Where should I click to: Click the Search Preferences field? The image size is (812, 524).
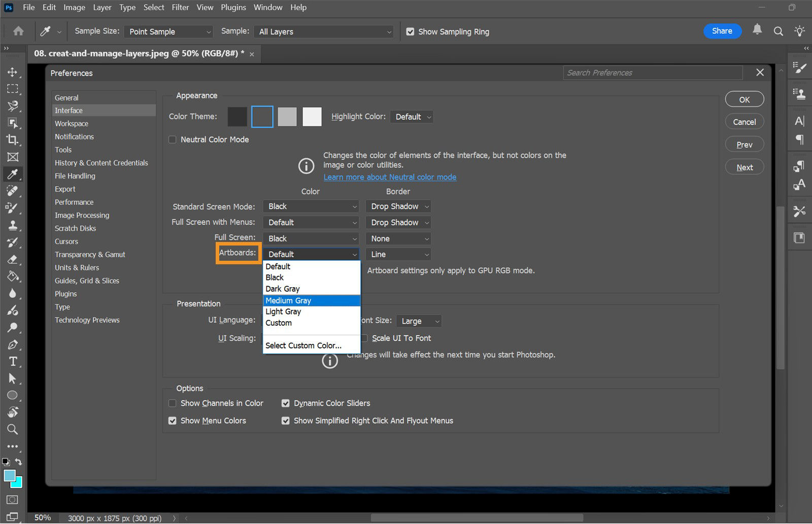point(652,73)
